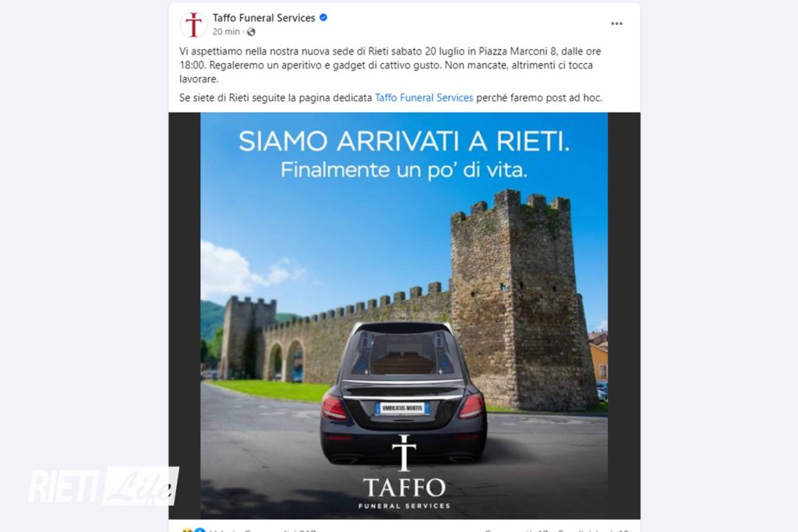
Task: Click the blue verified badge beside page name
Action: pyautogui.click(x=323, y=18)
